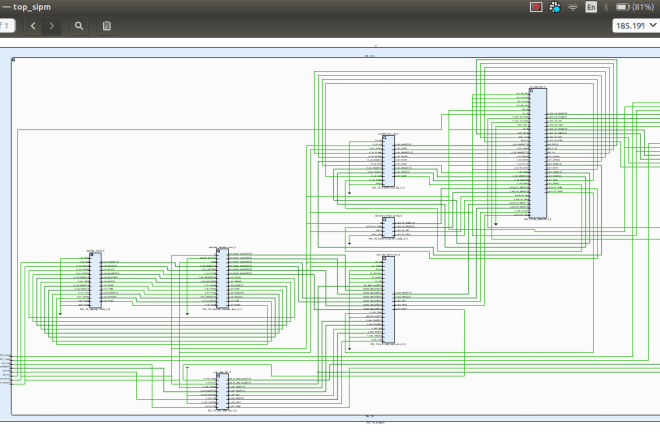Click the top_sipm window title

(x=32, y=7)
